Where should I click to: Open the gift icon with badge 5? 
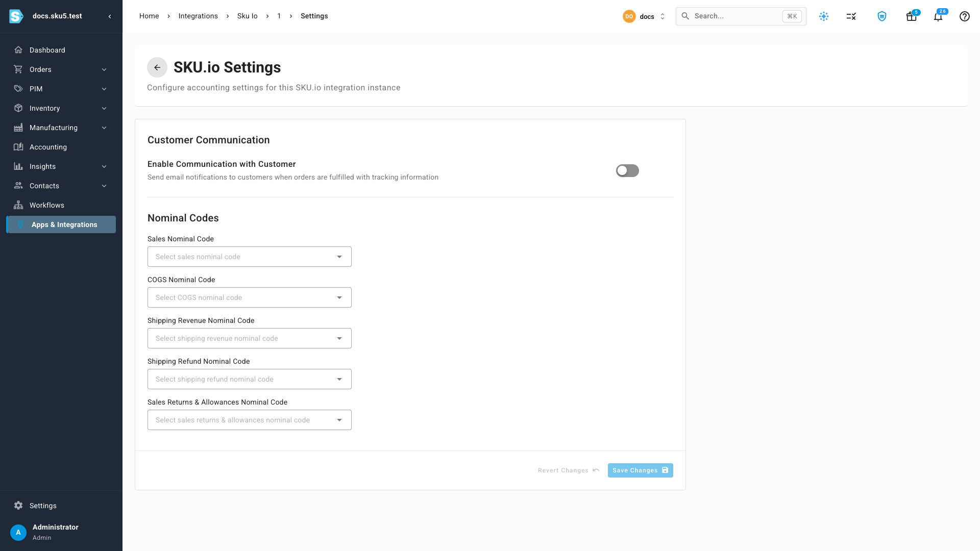click(x=911, y=16)
